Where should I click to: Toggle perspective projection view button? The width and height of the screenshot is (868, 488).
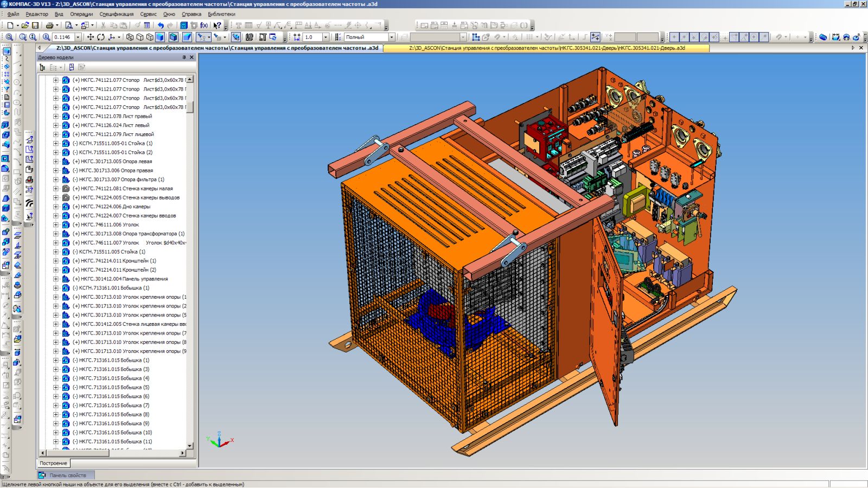tap(187, 37)
